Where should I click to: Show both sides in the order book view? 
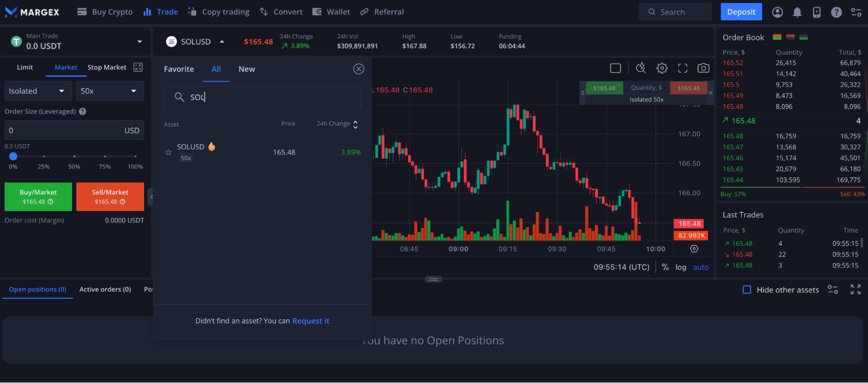tap(777, 37)
